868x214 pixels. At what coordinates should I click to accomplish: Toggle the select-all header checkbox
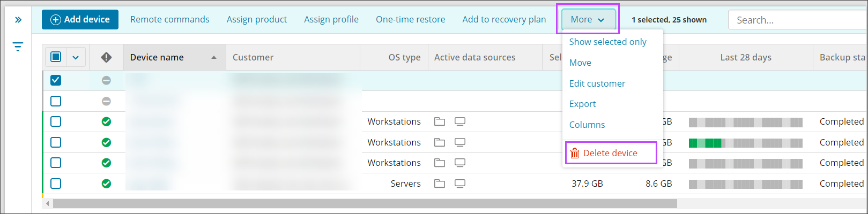click(56, 57)
